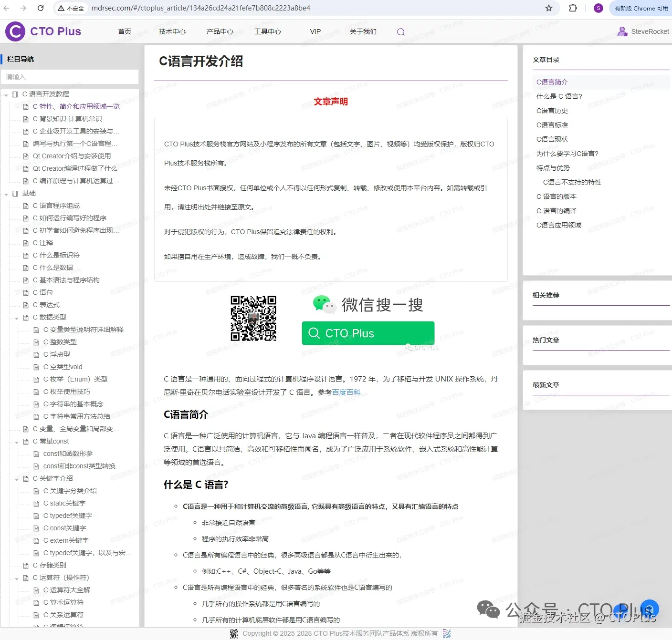Click the CTO Plus purple logo icon
Screen dimensions: 672x640
14,31
